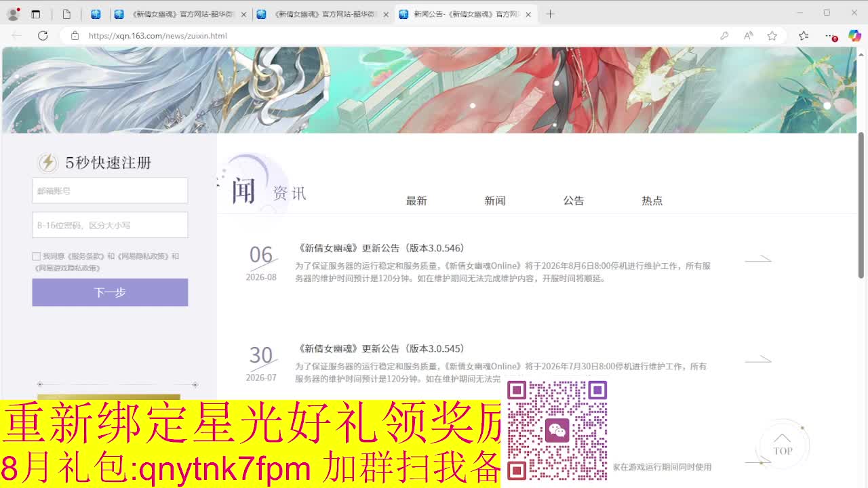Open update notice version 3.0.546

[381, 248]
